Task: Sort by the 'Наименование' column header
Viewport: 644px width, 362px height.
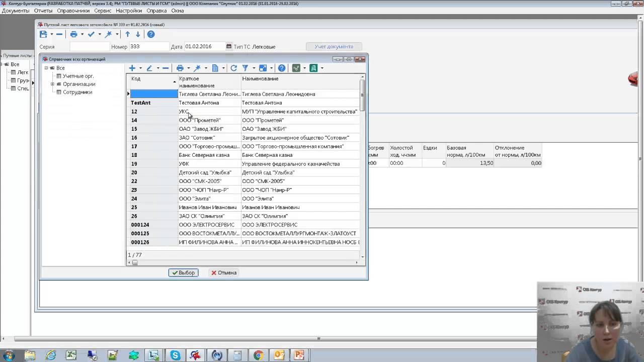Action: click(x=300, y=82)
